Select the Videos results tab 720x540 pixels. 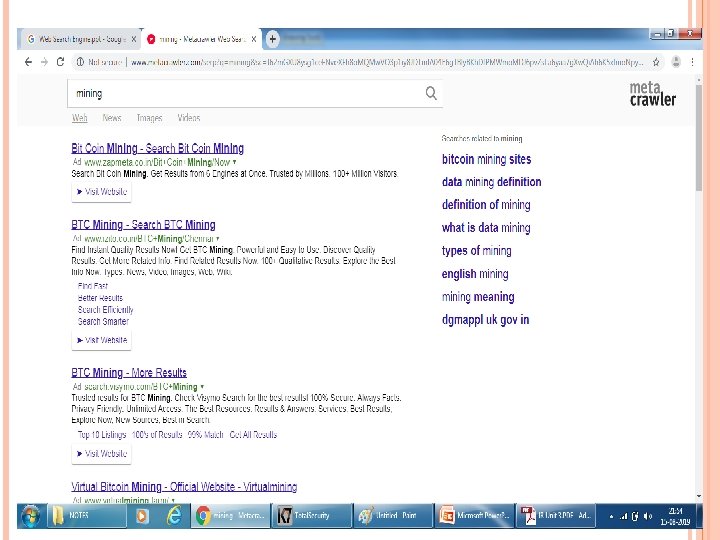point(189,118)
